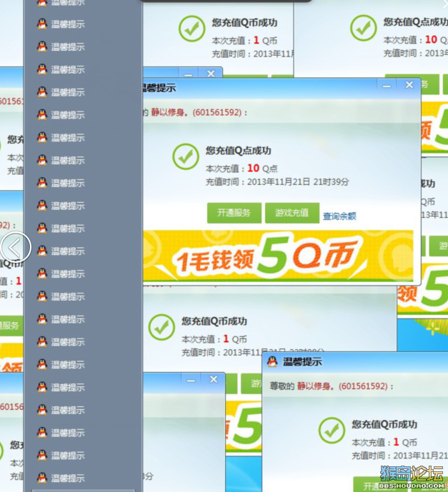Close the window overlapping the lower 5 banner
This screenshot has height=492, width=448.
pos(214,379)
